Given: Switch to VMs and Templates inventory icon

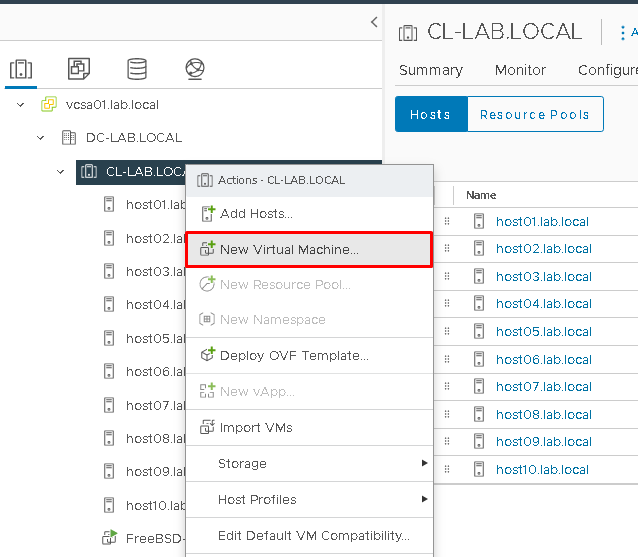Looking at the screenshot, I should tap(79, 69).
